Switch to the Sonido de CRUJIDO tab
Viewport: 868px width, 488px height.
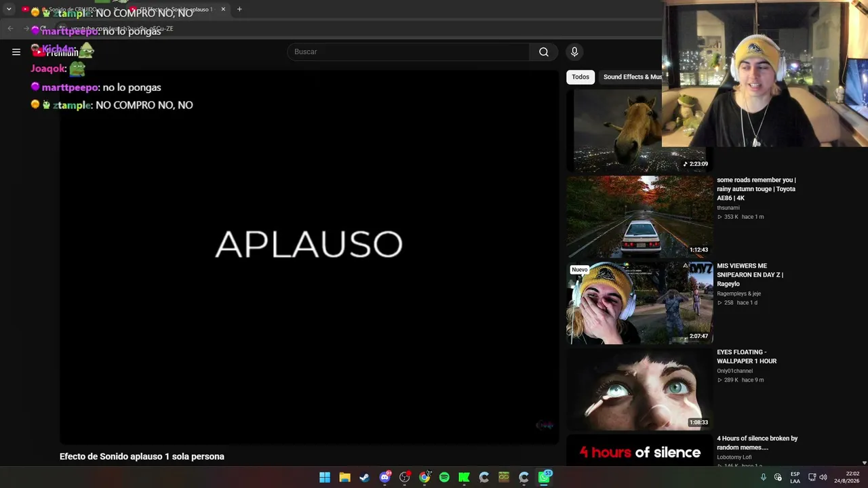(71, 9)
